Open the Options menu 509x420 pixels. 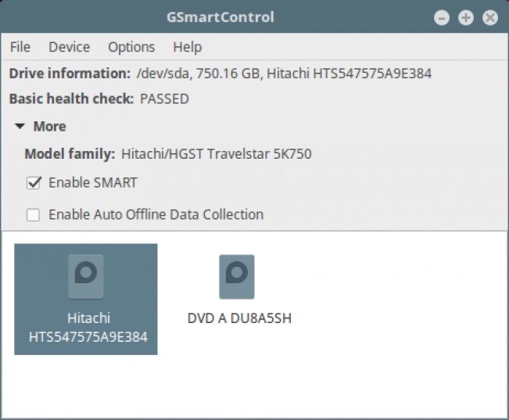click(131, 48)
